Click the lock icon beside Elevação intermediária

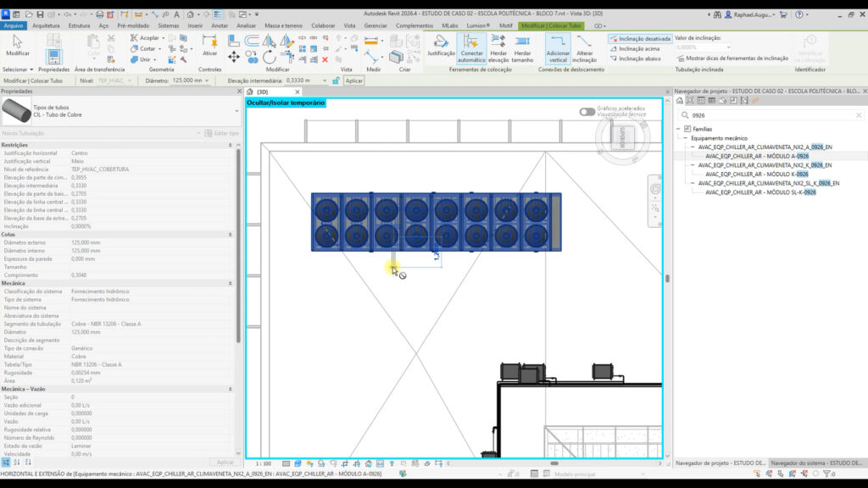(336, 80)
